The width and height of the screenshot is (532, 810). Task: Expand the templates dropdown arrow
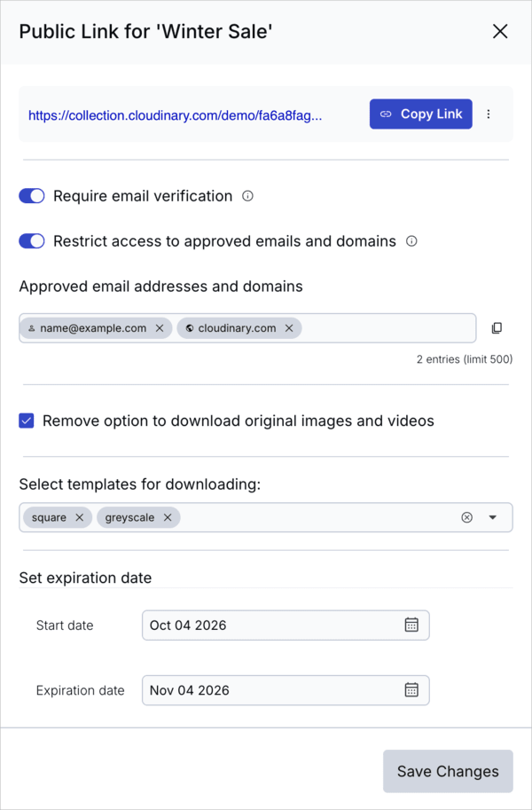pyautogui.click(x=493, y=517)
